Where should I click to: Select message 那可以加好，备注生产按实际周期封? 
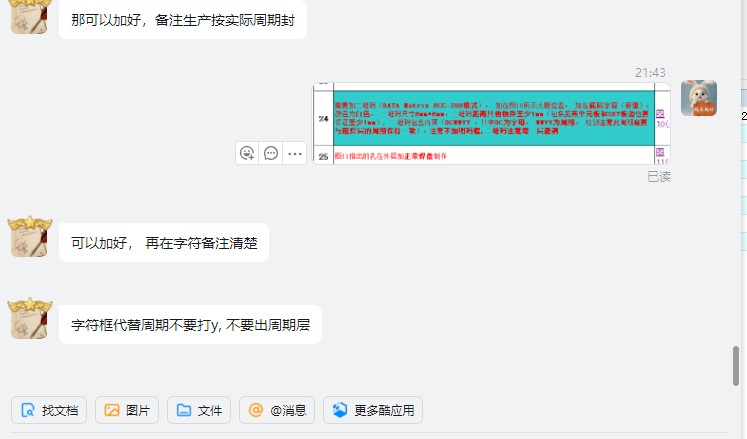click(x=183, y=20)
